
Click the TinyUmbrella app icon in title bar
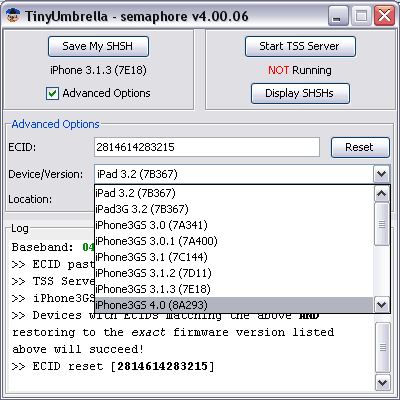[x=13, y=16]
